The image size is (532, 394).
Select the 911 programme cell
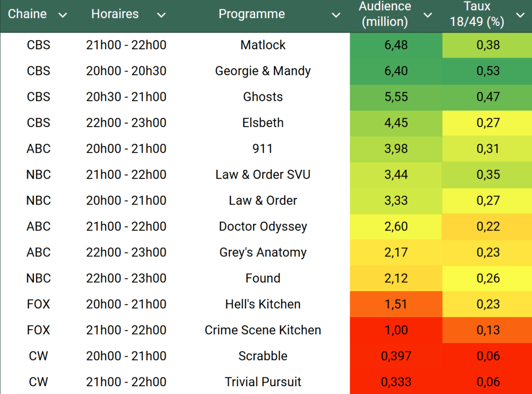point(263,149)
